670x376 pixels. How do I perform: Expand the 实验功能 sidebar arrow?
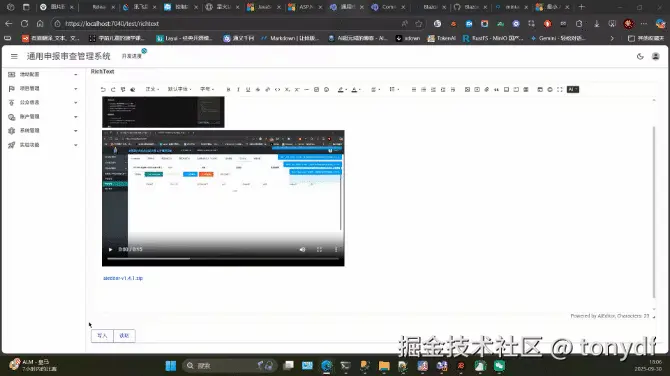[76, 145]
